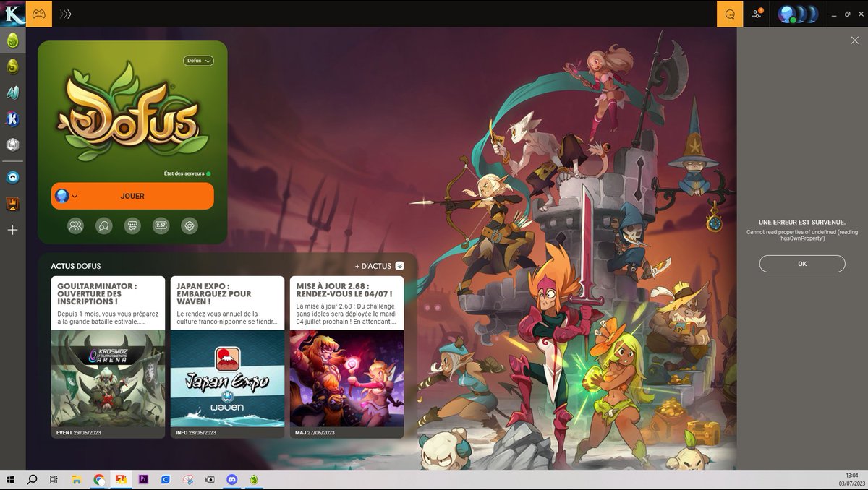This screenshot has width=868, height=490.
Task: Open launcher settings sliders icon
Action: (x=757, y=14)
